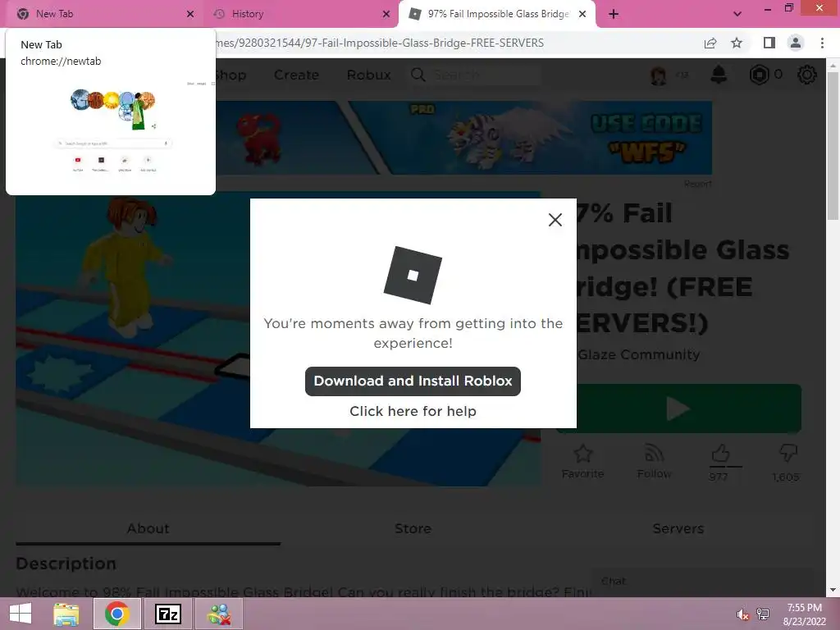Viewport: 840px width, 630px height.
Task: Click scrollbar down arrow
Action: click(x=833, y=591)
